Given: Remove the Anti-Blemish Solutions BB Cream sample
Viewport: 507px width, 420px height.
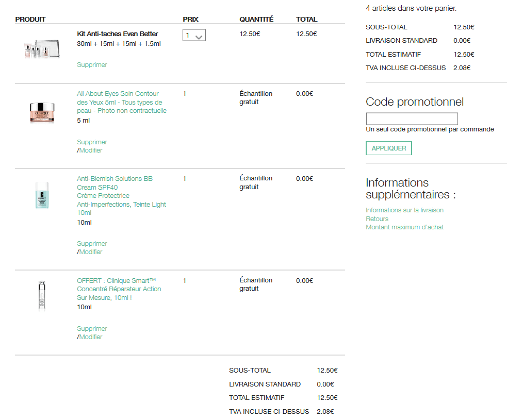Looking at the screenshot, I should (92, 244).
